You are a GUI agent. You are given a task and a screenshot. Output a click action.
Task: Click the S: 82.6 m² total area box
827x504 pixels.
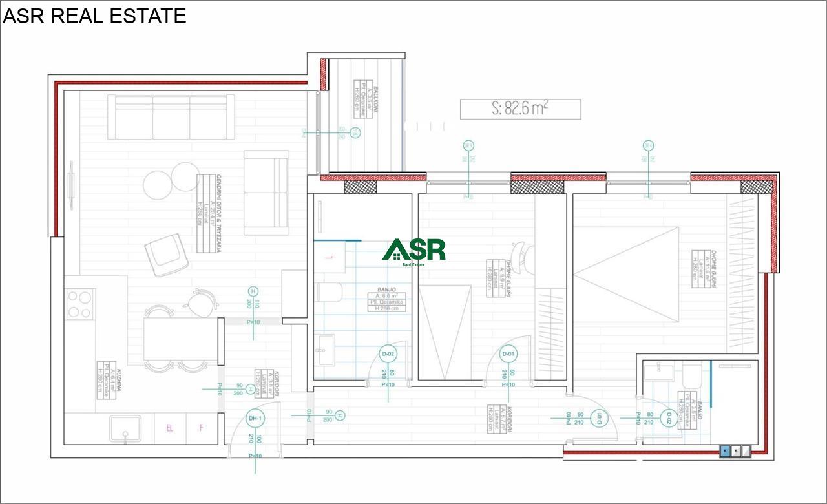click(x=520, y=109)
